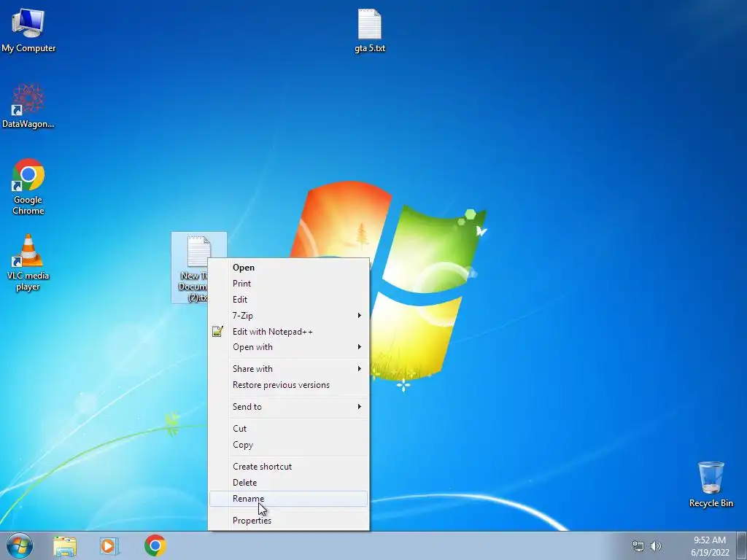This screenshot has width=747, height=560.
Task: Expand the Share with submenu
Action: coord(289,369)
